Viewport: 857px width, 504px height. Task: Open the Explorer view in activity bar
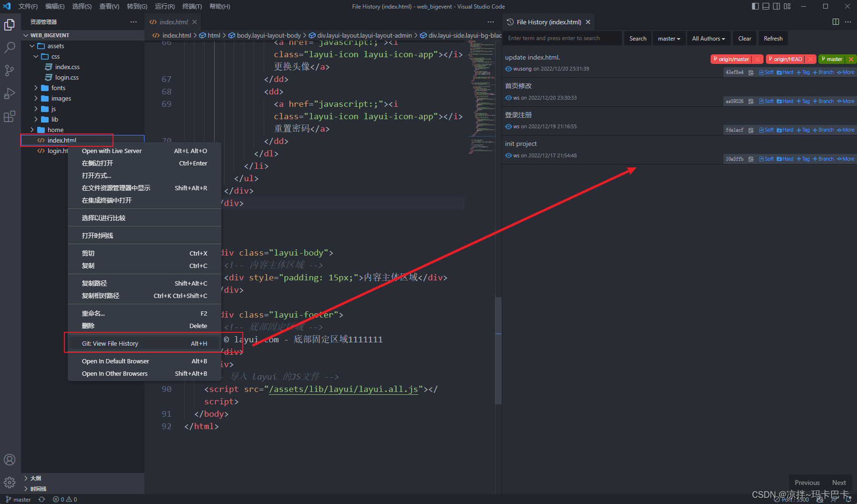pyautogui.click(x=10, y=25)
